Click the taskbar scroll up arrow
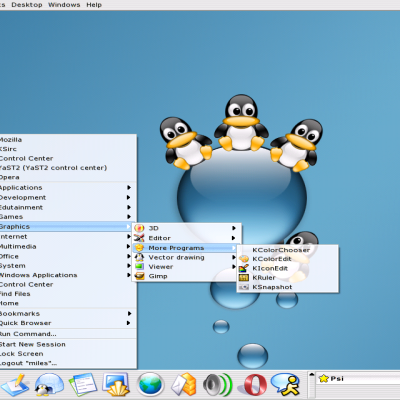This screenshot has width=400, height=400. pyautogui.click(x=312, y=374)
